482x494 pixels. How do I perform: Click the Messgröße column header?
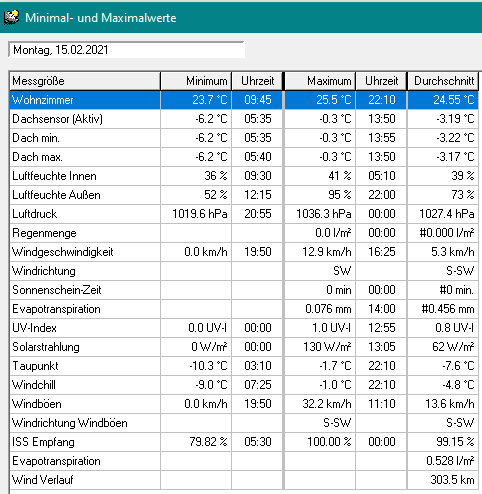click(85, 81)
